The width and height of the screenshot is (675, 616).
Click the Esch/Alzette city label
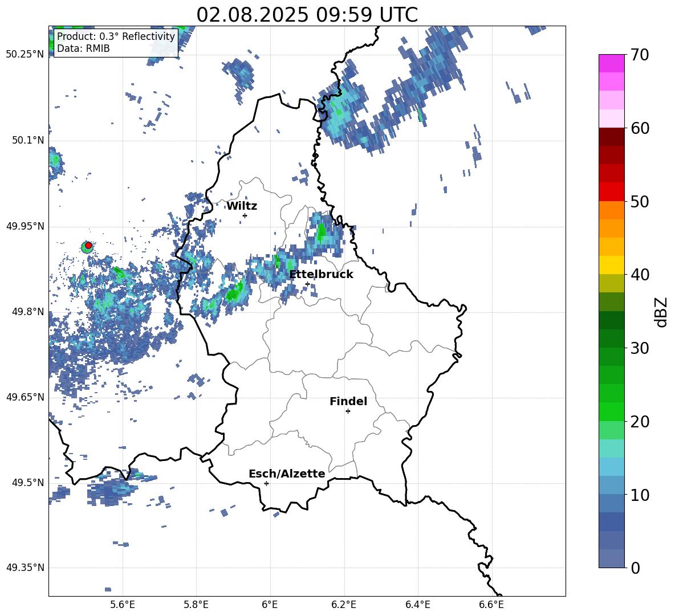pyautogui.click(x=287, y=474)
